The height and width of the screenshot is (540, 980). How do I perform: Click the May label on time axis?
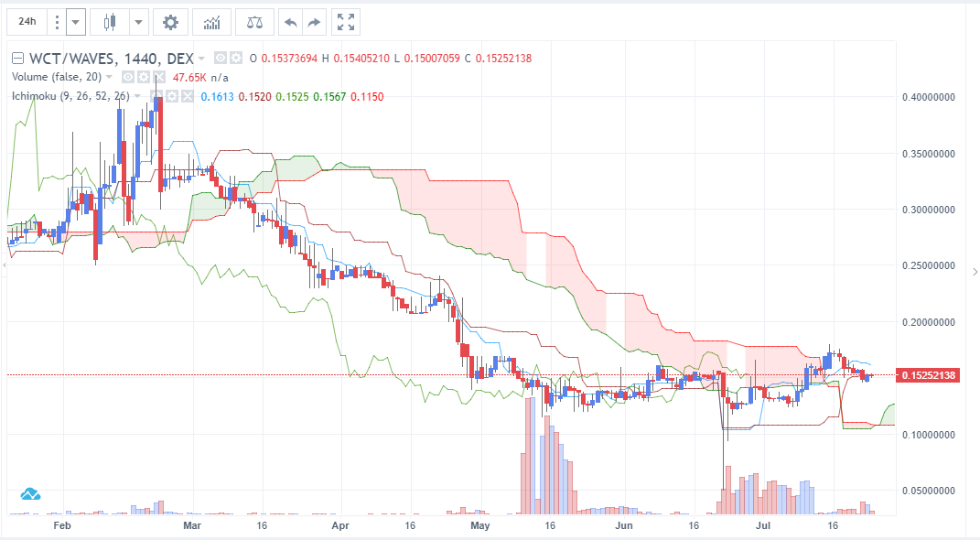click(x=480, y=525)
